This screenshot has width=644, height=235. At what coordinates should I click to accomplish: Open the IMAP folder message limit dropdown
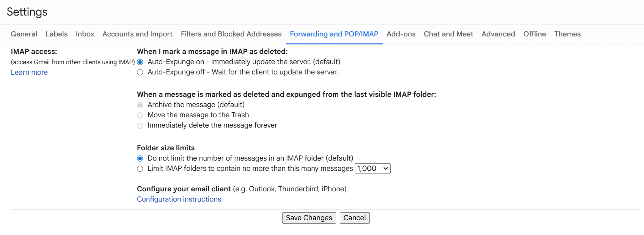click(372, 168)
